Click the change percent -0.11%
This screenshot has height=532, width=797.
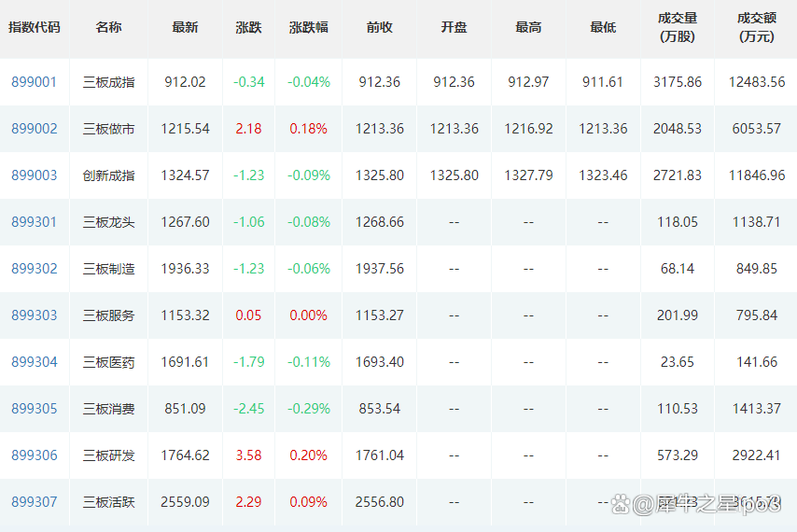[309, 362]
